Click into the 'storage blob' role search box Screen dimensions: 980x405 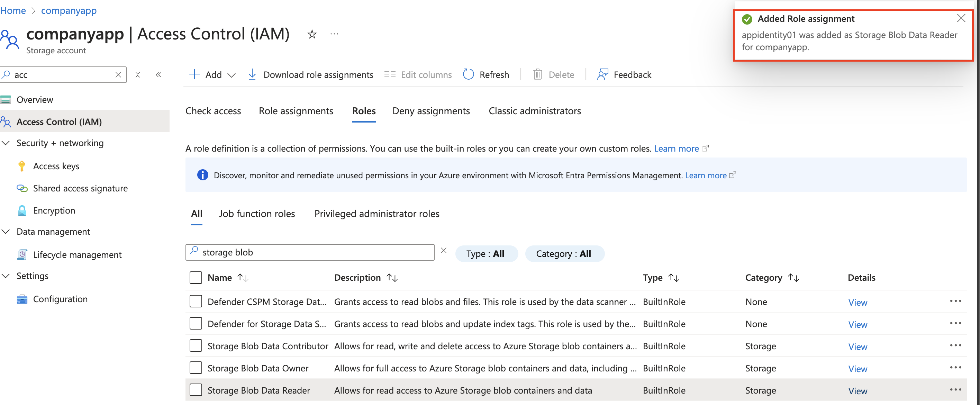310,252
